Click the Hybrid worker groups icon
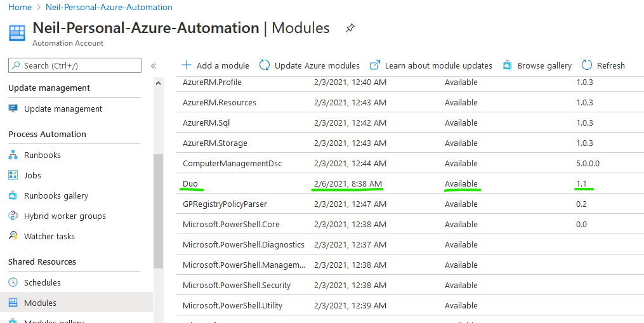 coord(13,216)
